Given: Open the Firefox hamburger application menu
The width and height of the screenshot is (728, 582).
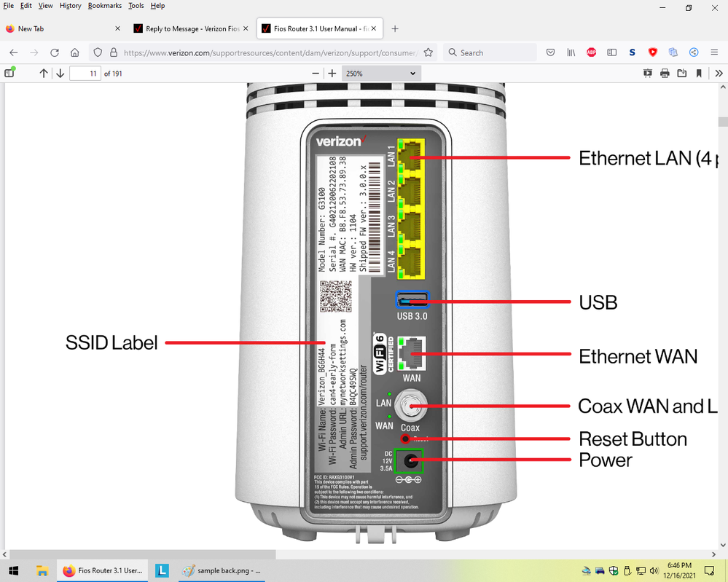Looking at the screenshot, I should [714, 52].
